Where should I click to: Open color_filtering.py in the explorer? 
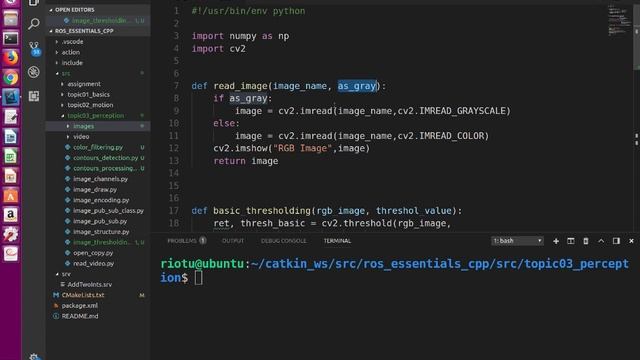(98, 147)
